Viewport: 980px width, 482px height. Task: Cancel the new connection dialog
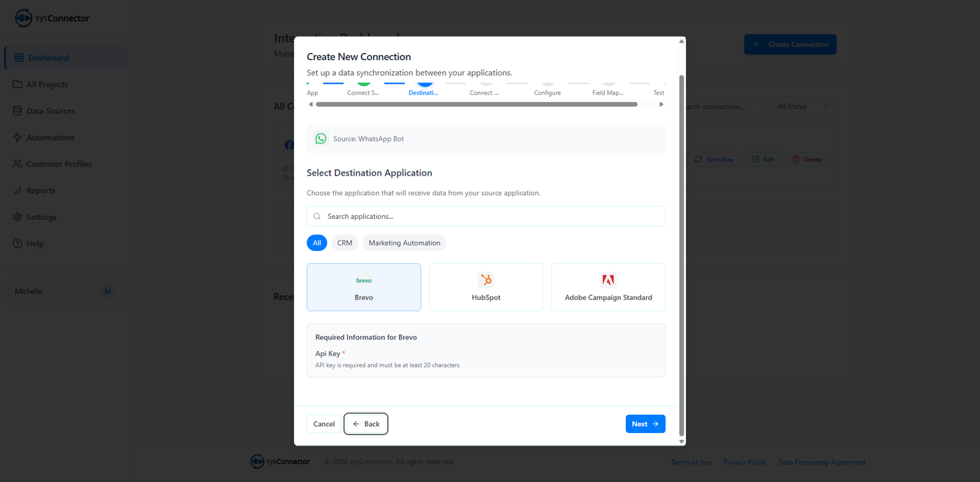[x=324, y=424]
